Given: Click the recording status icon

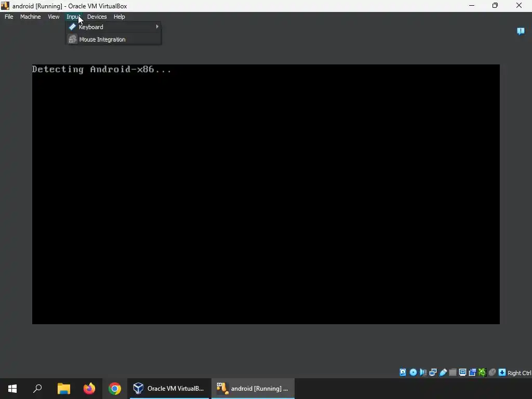Looking at the screenshot, I should point(472,373).
